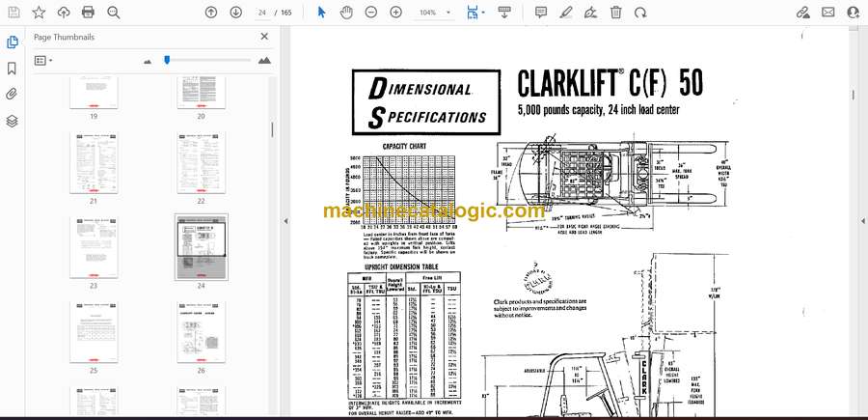Select page 19 thumbnail

94,93
